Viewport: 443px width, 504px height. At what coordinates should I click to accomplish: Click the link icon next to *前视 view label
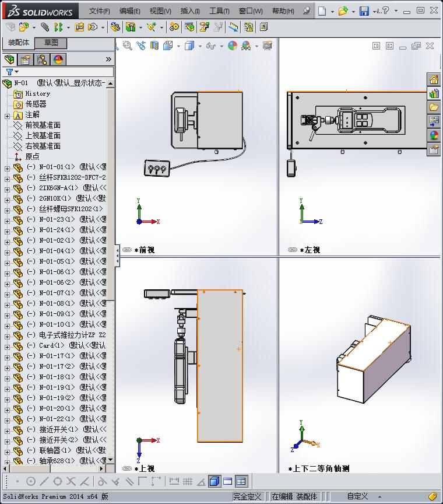point(127,250)
